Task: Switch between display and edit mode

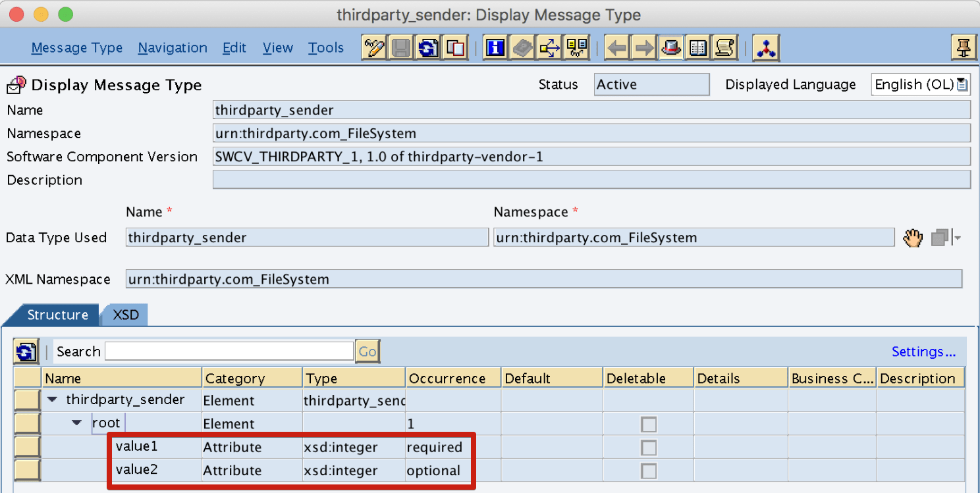Action: (373, 47)
